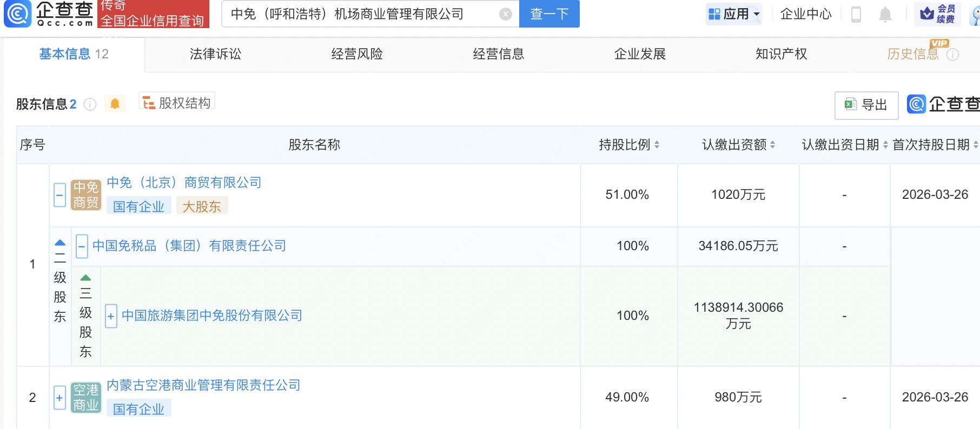The height and width of the screenshot is (429, 980).
Task: Click the VIP membership renewal crown icon
Action: click(927, 14)
